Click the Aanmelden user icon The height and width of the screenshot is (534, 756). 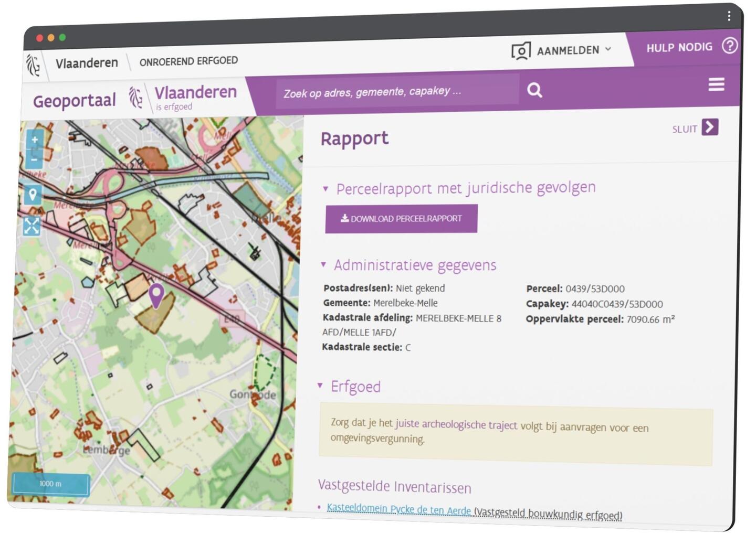point(521,51)
